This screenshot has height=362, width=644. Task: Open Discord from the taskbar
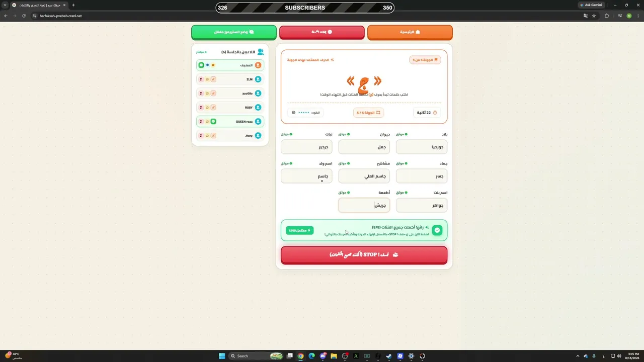pyautogui.click(x=323, y=356)
